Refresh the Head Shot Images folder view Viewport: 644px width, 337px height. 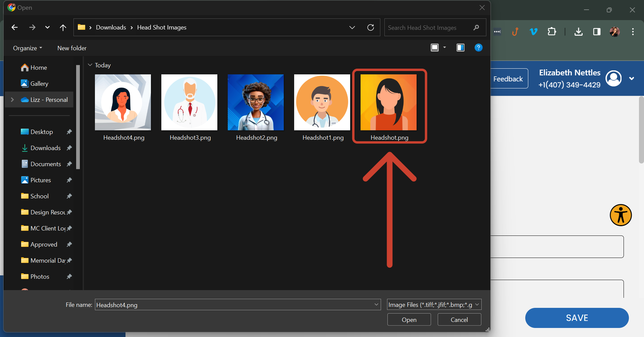[x=371, y=27]
